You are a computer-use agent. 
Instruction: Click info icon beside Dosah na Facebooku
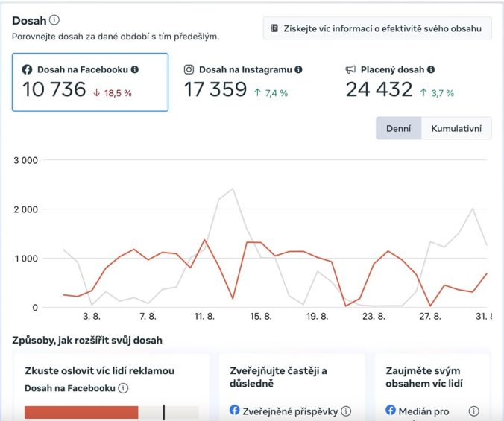[135, 69]
